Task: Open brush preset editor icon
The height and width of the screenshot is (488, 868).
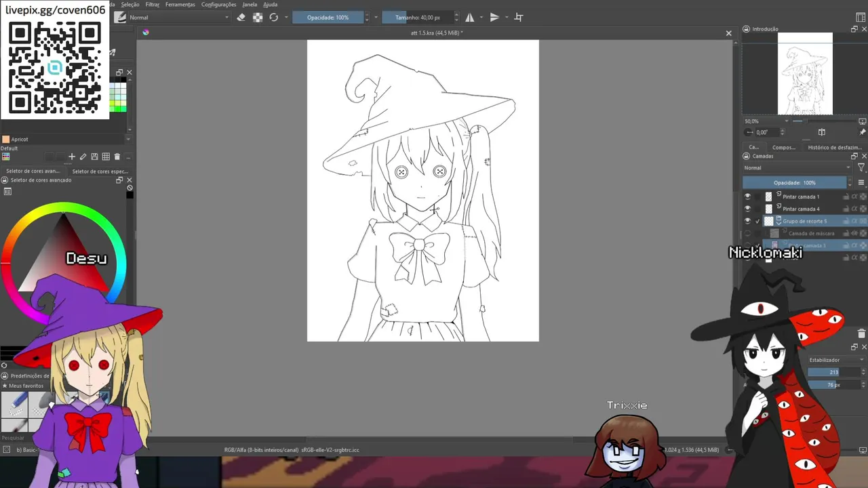Action: tap(120, 18)
